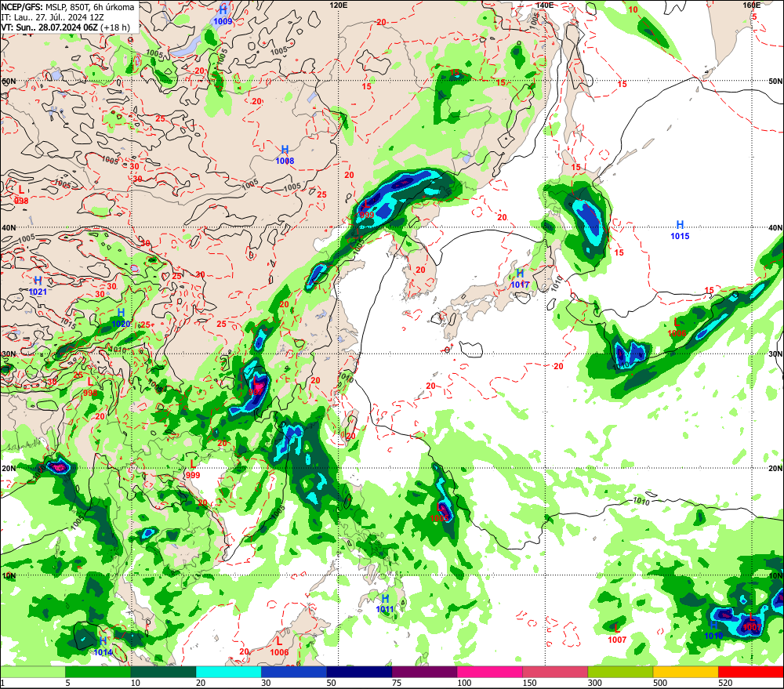The image size is (784, 689).
Task: Select the blue 30–50 legend swatch
Action: 293,672
